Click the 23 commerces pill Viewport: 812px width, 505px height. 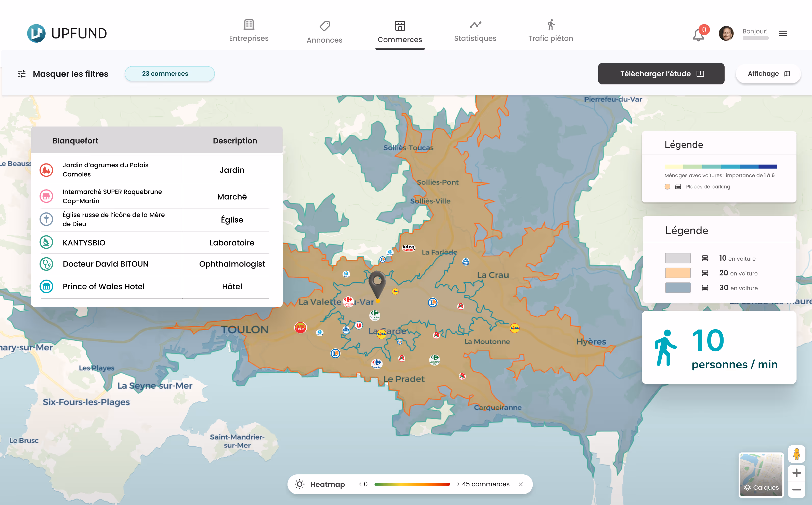(169, 74)
